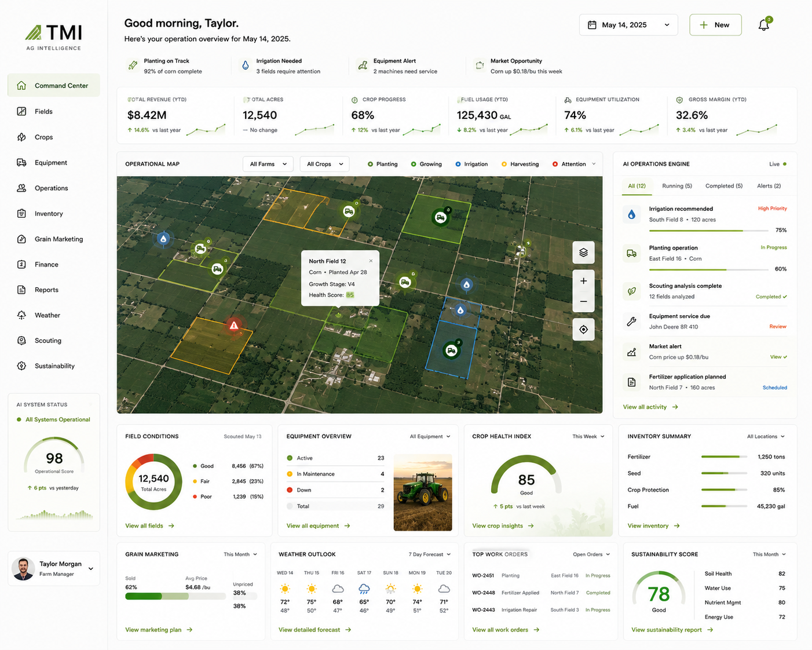Open Crop Health This Week dropdown
This screenshot has width=812, height=650.
[x=588, y=437]
